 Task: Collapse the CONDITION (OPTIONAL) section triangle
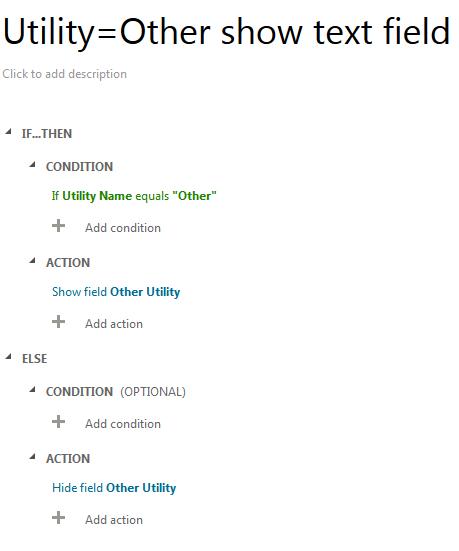click(x=33, y=390)
